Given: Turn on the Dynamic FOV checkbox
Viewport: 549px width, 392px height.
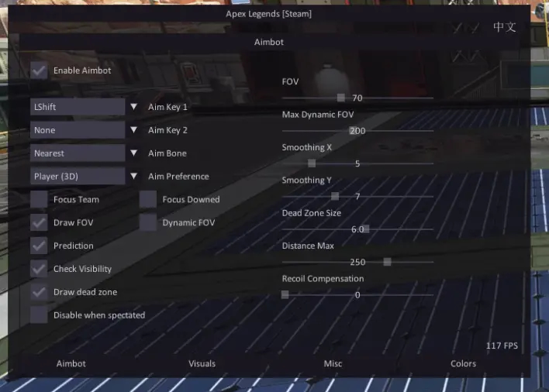Looking at the screenshot, I should 148,223.
